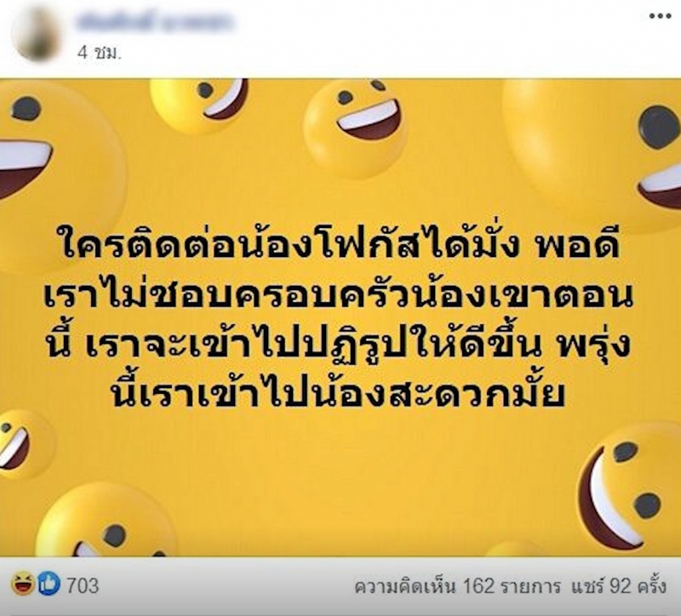Click the blue Like thumbs-up reaction icon
681x616 pixels.
[x=49, y=584]
